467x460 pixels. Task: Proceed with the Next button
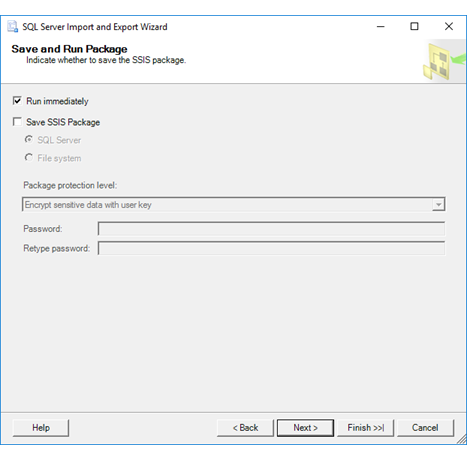(305, 428)
